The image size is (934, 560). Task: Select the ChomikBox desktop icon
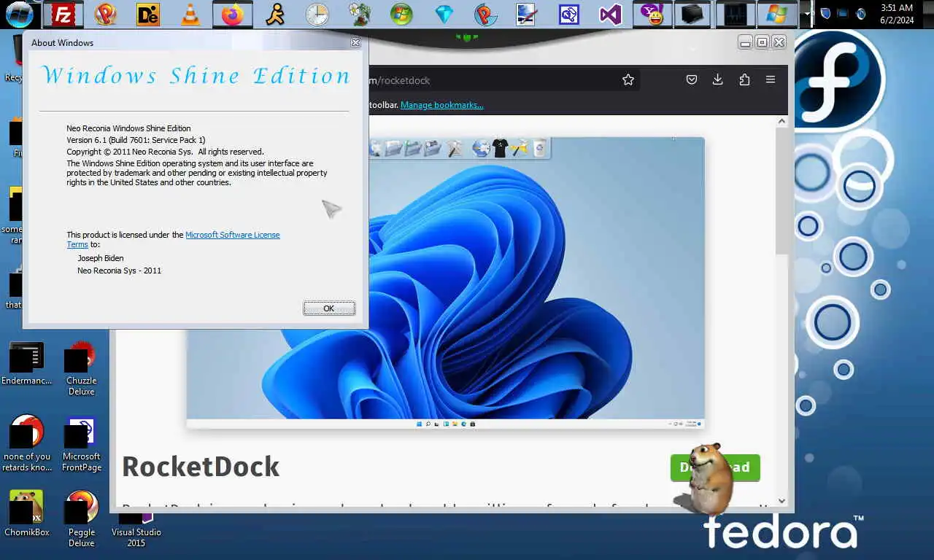point(27,513)
